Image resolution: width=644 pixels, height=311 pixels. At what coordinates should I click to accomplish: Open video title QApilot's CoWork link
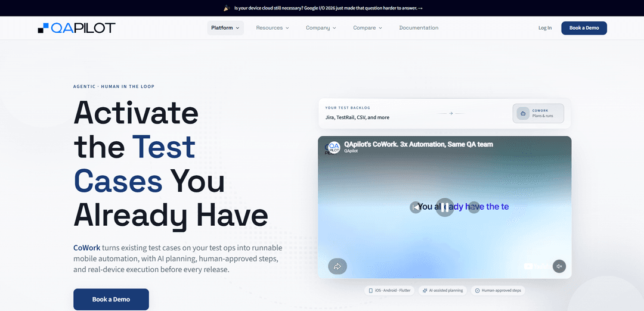(x=418, y=144)
